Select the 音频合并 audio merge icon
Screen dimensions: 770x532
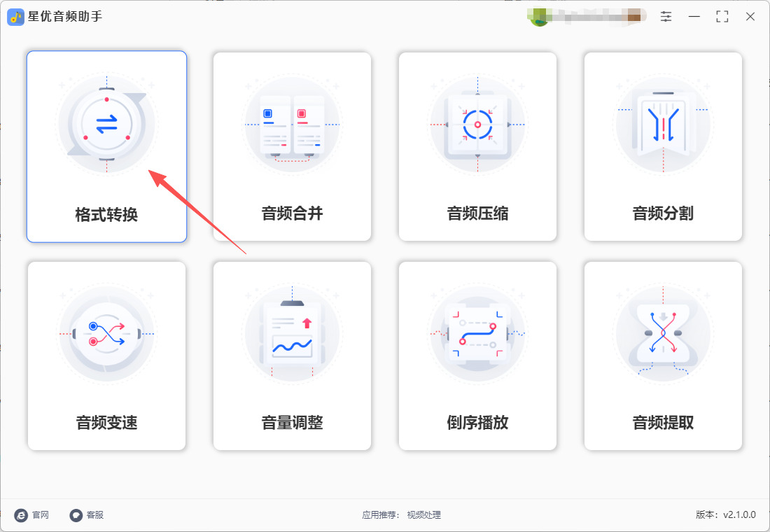[292, 124]
